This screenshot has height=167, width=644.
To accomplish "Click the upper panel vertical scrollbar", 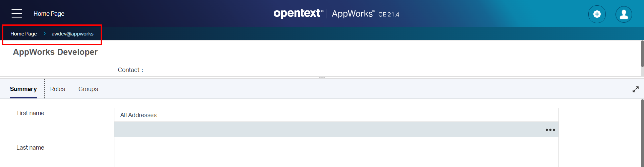I will click(642, 54).
